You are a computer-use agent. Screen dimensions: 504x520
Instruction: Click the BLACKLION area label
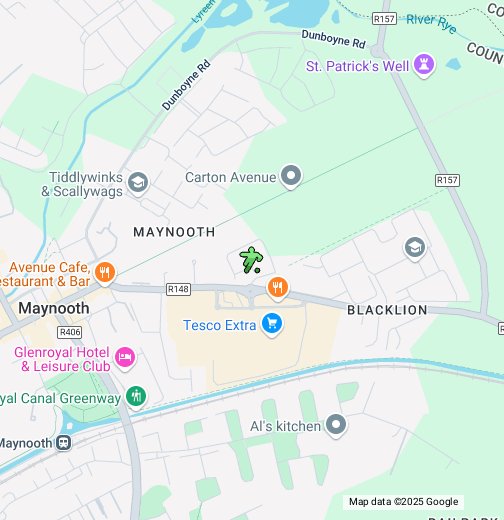(387, 310)
